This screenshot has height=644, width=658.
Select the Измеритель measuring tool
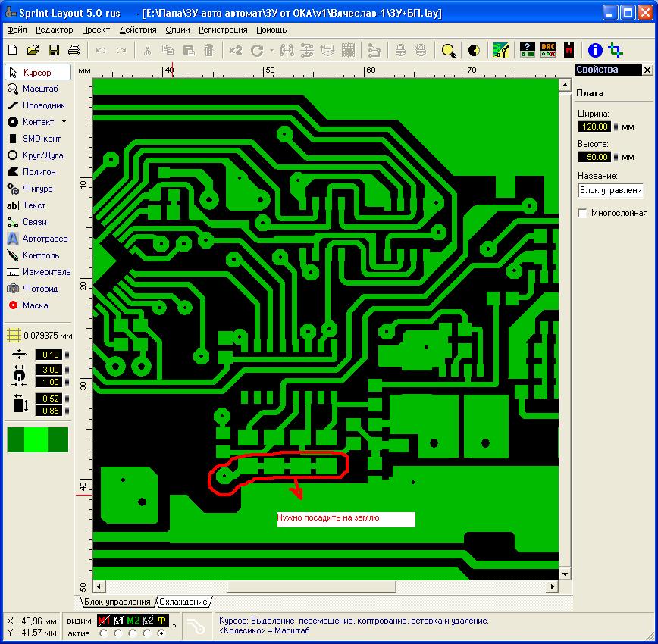point(38,272)
